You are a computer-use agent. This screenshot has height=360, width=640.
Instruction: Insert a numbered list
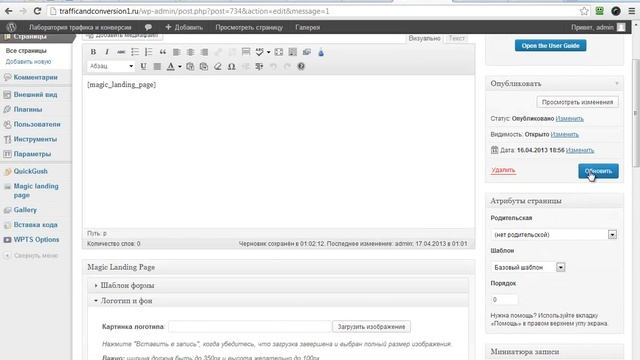click(x=149, y=52)
